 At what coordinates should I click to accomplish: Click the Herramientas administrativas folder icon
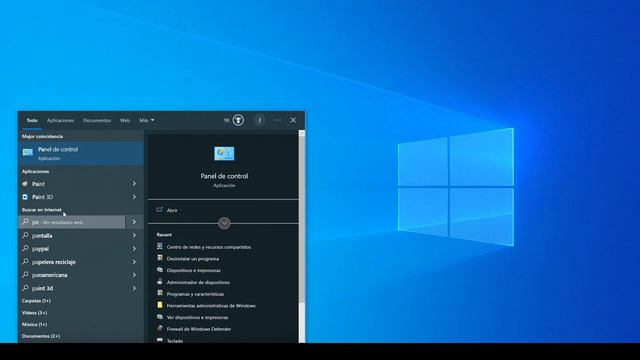click(x=160, y=305)
